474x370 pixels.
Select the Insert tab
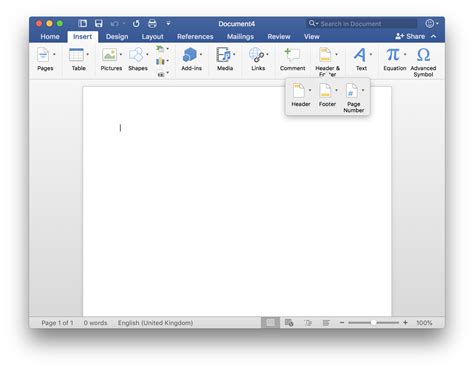click(x=82, y=37)
